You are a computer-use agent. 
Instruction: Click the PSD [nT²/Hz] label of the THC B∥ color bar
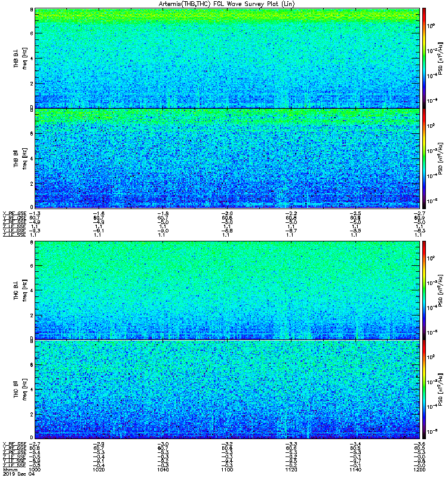click(x=440, y=389)
